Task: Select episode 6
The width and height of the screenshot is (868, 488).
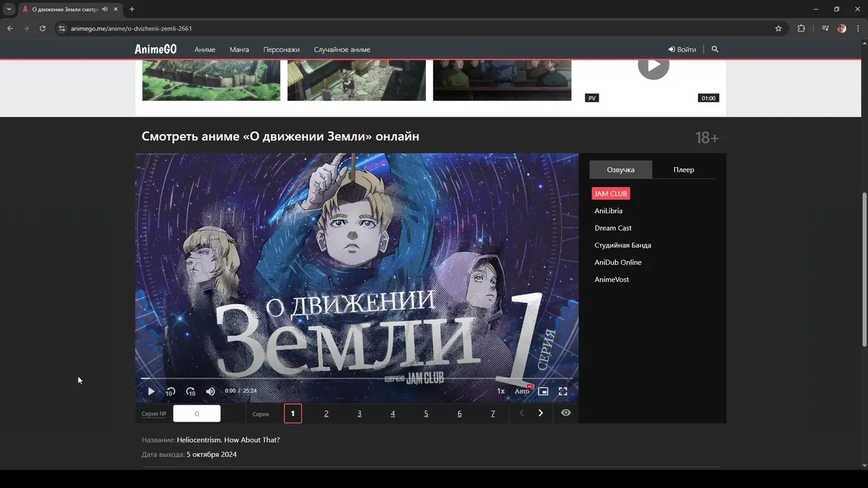Action: coord(459,413)
